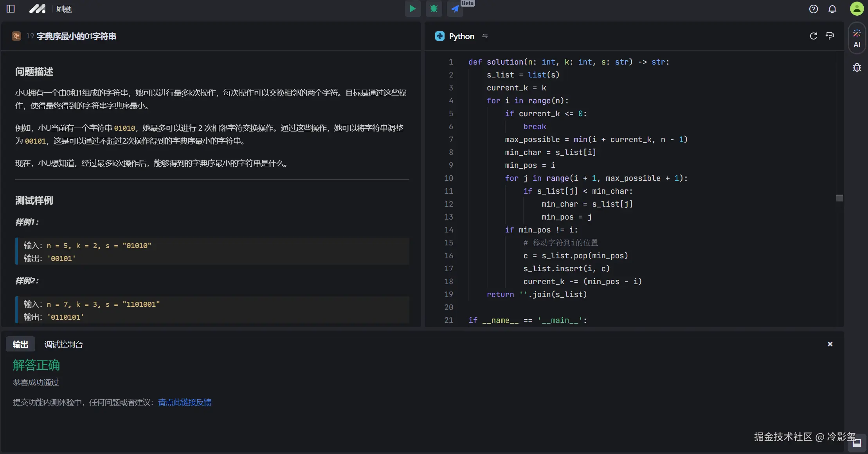Click 请点此链接反馈 feedback link
This screenshot has height=454, width=868.
[185, 402]
